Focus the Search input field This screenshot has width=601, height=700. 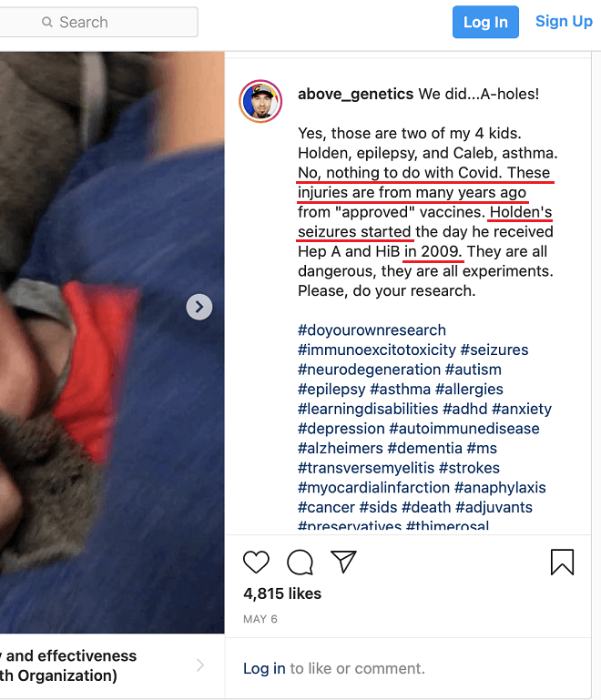pos(98,22)
